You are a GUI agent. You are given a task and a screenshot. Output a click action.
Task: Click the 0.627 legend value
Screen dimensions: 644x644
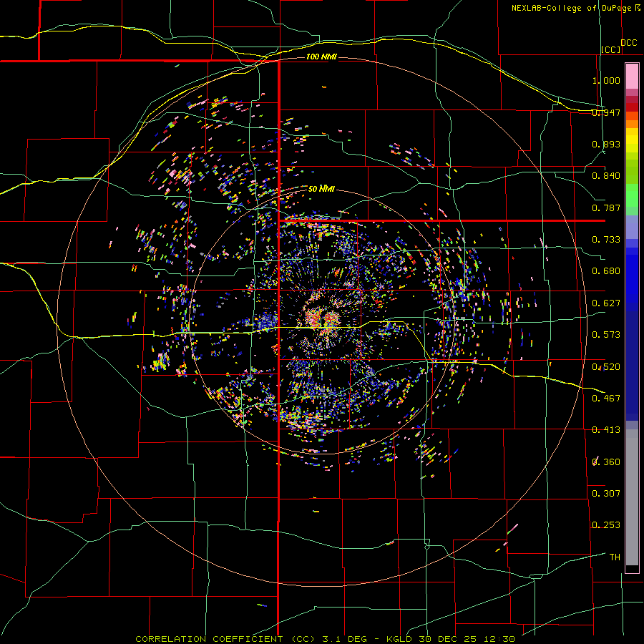606,303
